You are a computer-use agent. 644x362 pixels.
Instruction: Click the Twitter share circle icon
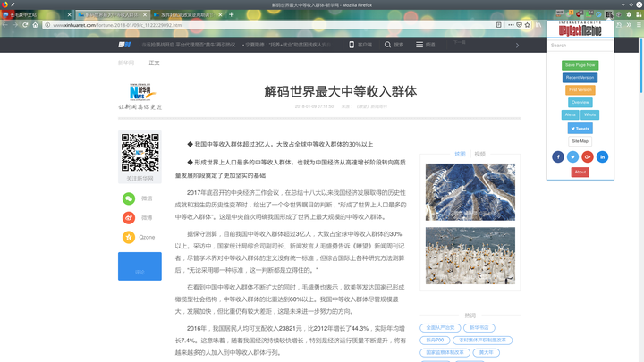point(572,156)
